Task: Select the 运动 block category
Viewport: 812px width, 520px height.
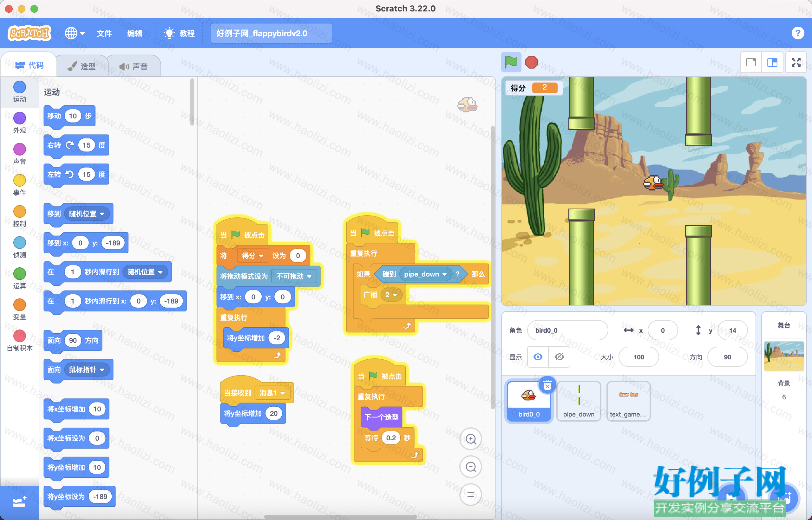Action: tap(20, 91)
